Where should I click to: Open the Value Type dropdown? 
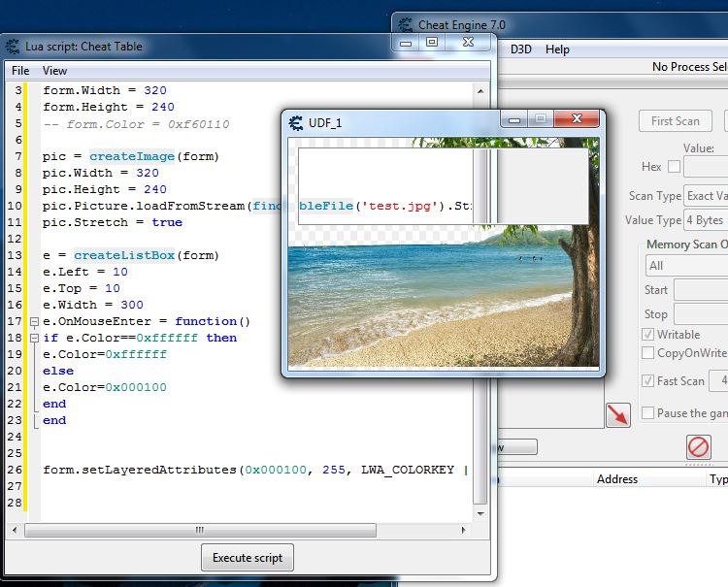pyautogui.click(x=706, y=220)
